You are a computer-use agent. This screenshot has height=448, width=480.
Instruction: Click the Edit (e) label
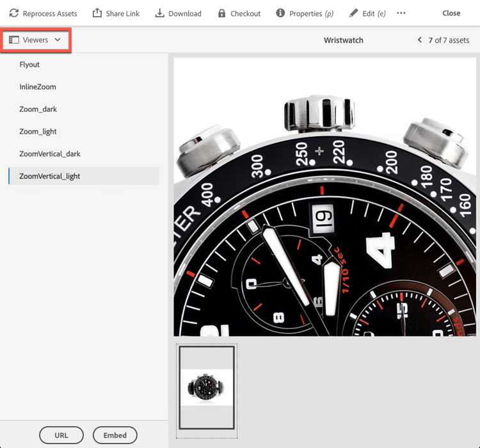tap(374, 14)
